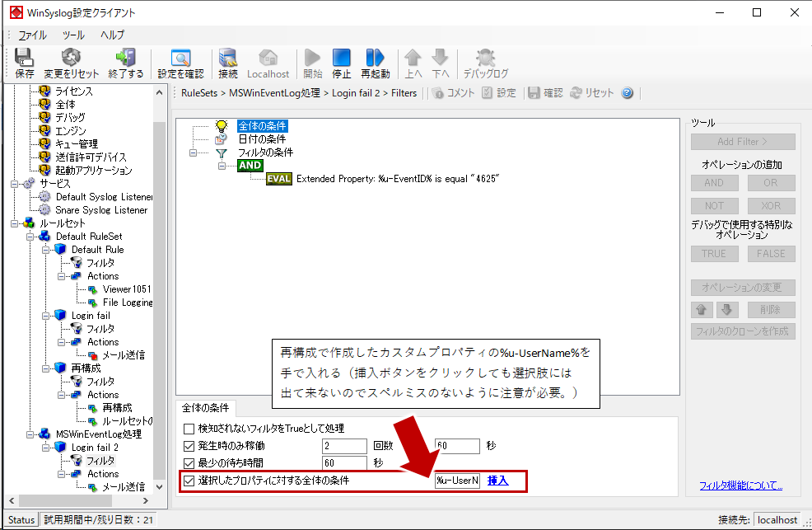Open the blue help question mark icon
This screenshot has width=812, height=530.
click(628, 93)
